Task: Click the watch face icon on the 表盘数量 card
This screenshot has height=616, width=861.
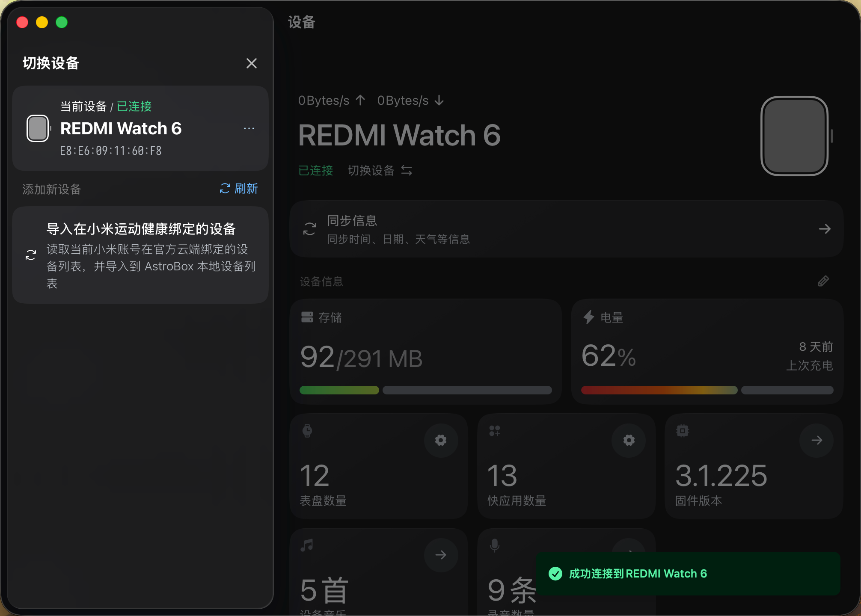Action: [x=307, y=431]
